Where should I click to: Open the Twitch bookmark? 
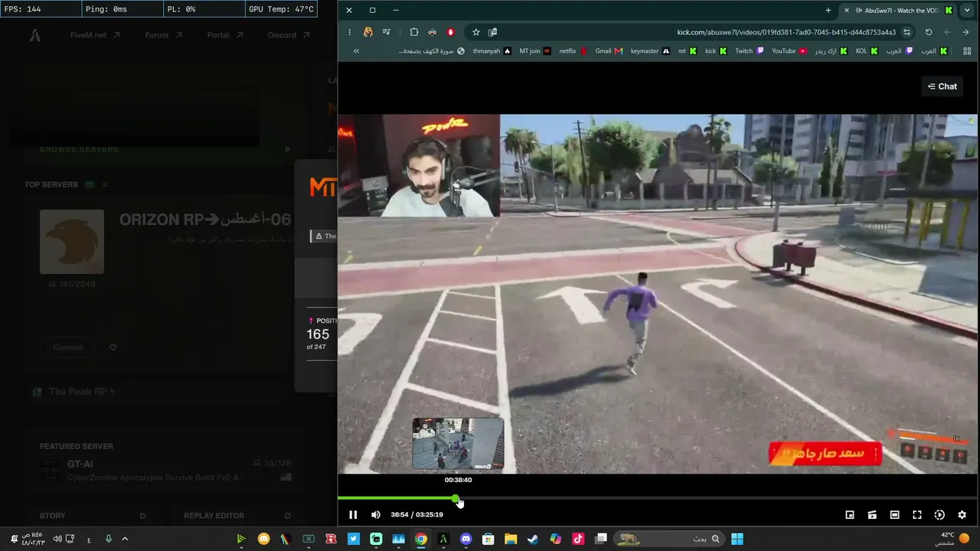750,51
